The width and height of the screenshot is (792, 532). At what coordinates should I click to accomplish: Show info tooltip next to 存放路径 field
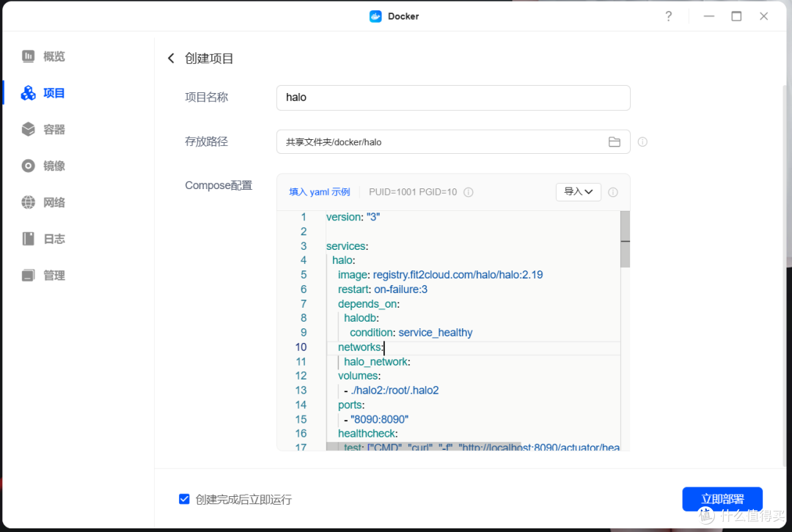[642, 142]
